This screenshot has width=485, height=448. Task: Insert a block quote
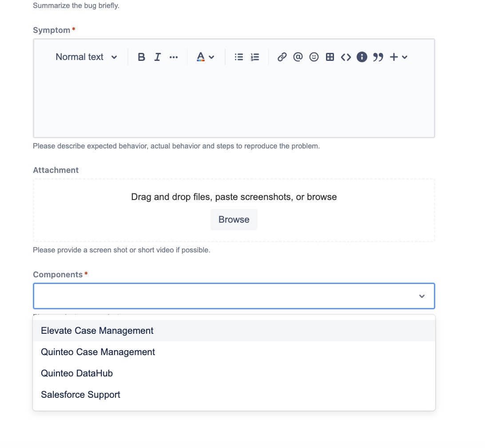[x=378, y=57]
